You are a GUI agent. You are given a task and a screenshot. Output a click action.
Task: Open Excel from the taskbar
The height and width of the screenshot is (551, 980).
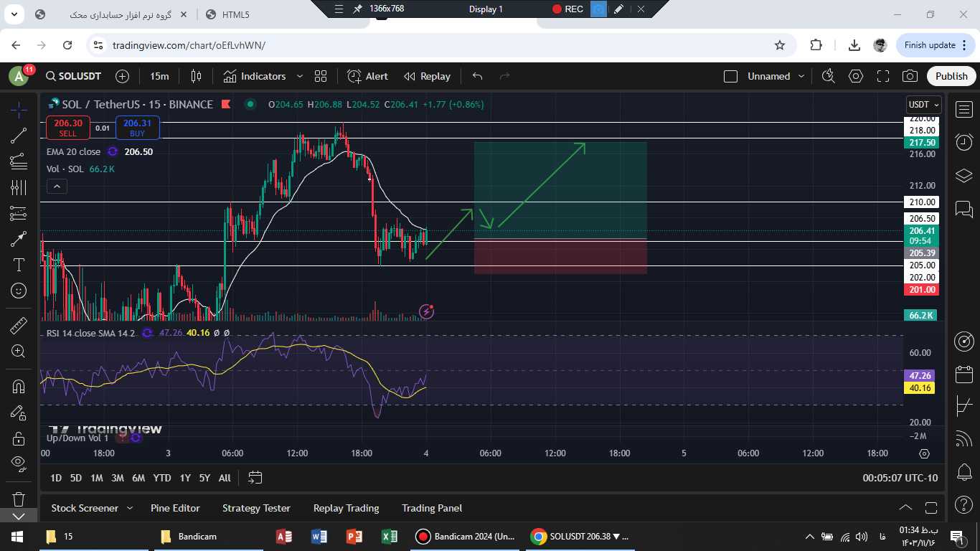coord(389,536)
